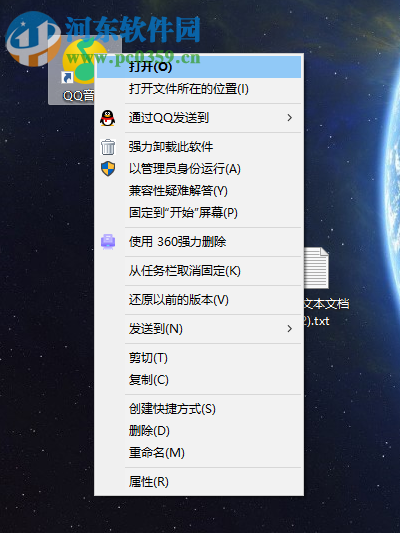Click the trash can icon beside 强力卸载此软件
This screenshot has width=402, height=533.
108,147
